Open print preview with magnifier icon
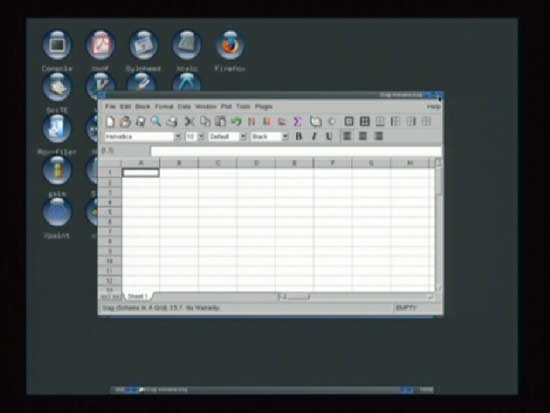Screen dimensions: 550x413 point(156,122)
